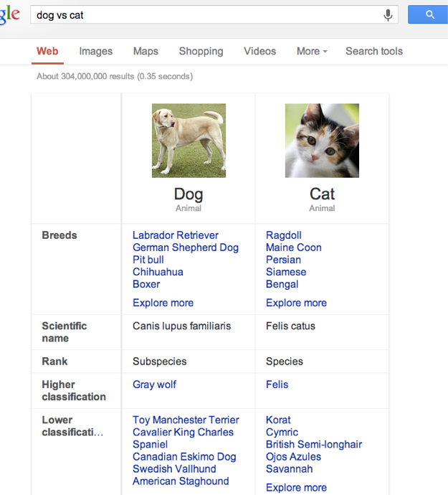Click the 'Subspecies' rank value

pos(159,362)
